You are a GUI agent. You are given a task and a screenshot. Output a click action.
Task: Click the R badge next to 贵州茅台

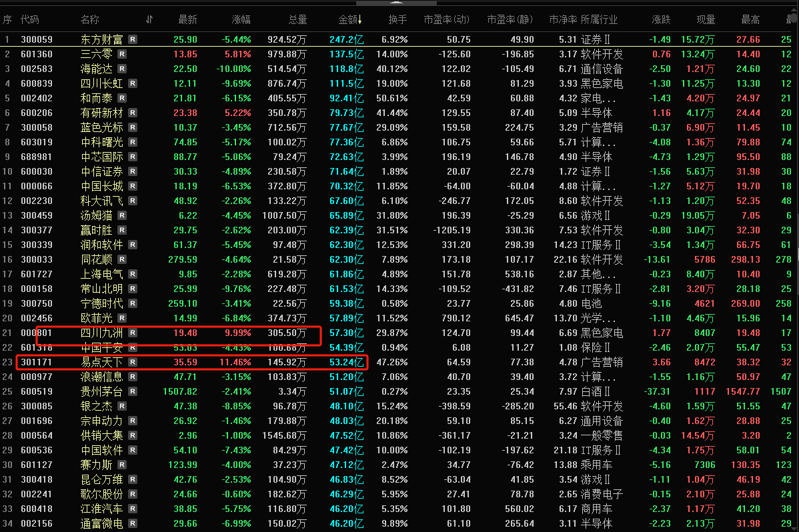133,392
